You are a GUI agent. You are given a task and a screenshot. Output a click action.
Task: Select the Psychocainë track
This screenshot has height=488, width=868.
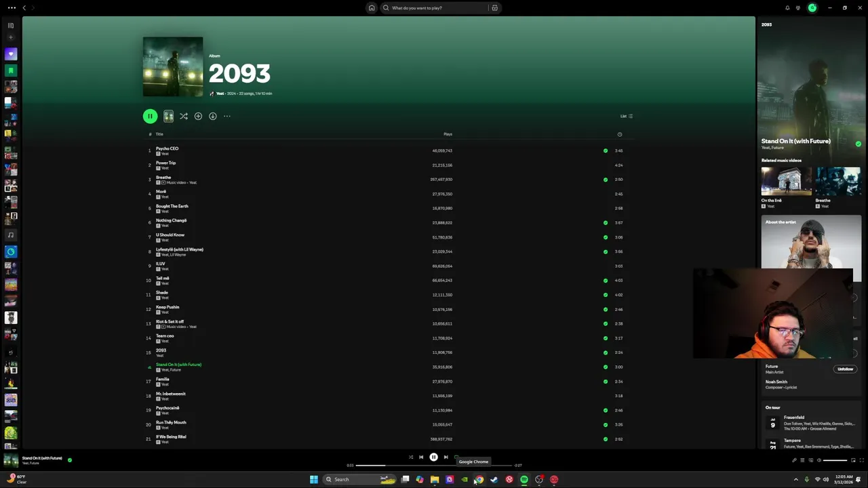click(167, 407)
